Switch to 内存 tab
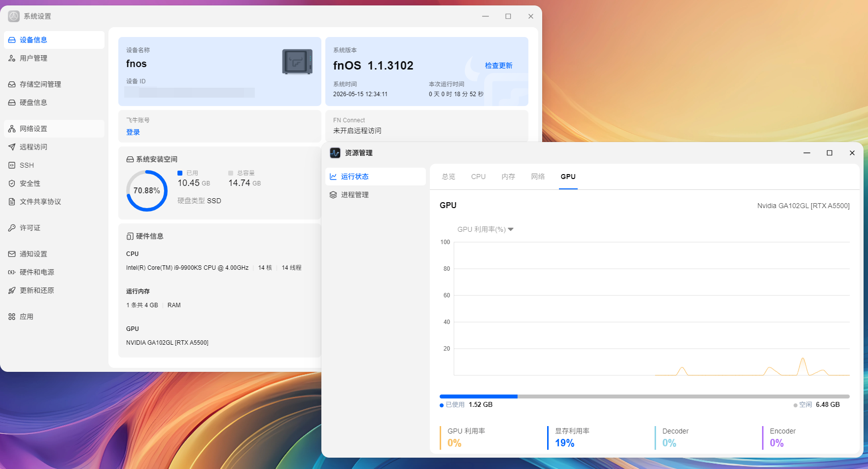The height and width of the screenshot is (469, 868). click(x=508, y=177)
